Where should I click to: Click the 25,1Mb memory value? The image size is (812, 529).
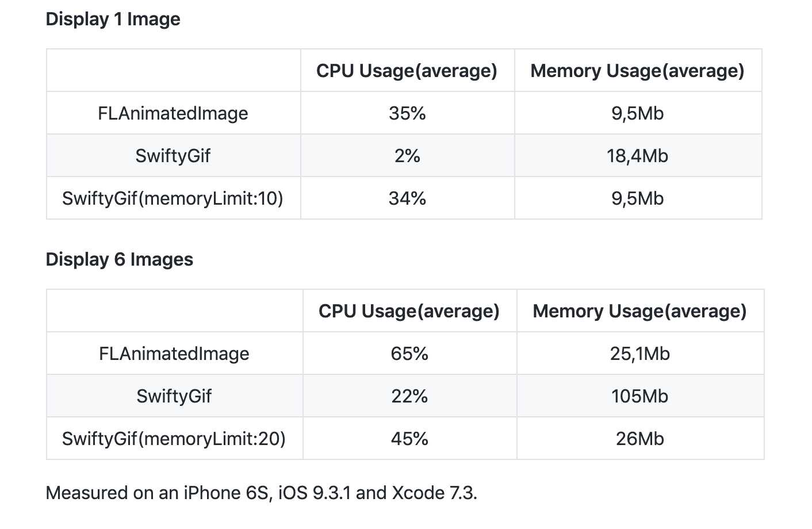[639, 354]
